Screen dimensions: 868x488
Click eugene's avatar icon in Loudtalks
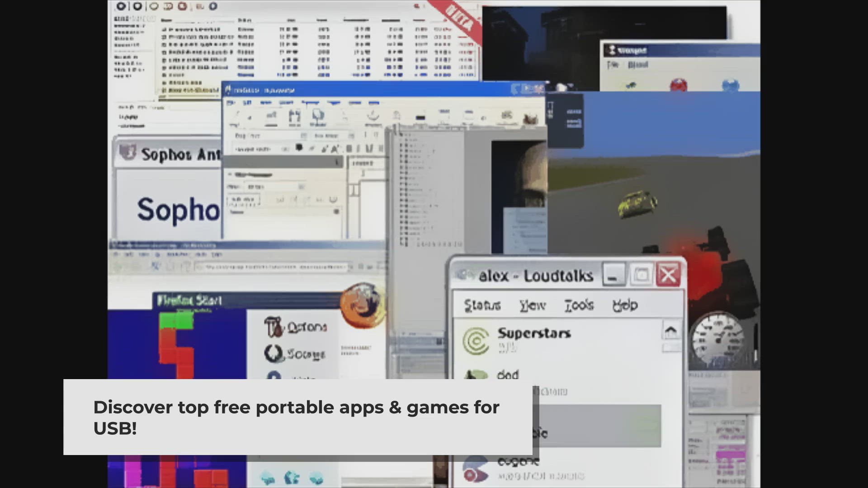coord(475,470)
